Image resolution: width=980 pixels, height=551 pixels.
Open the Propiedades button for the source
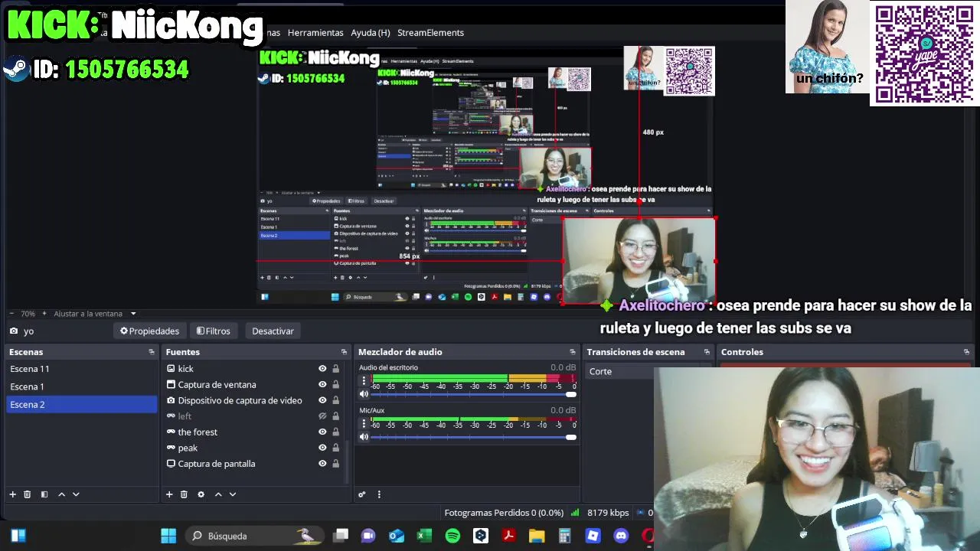149,331
